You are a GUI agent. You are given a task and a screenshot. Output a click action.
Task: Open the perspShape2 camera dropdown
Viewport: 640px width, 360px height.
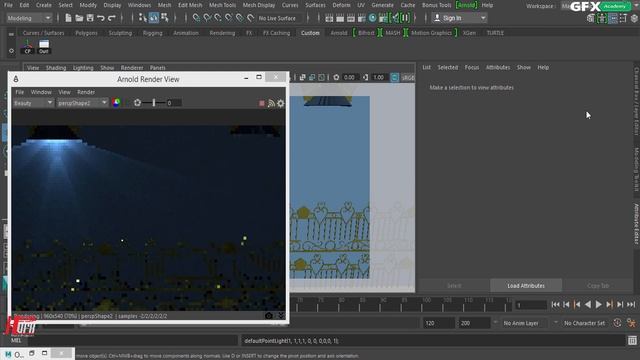(82, 103)
